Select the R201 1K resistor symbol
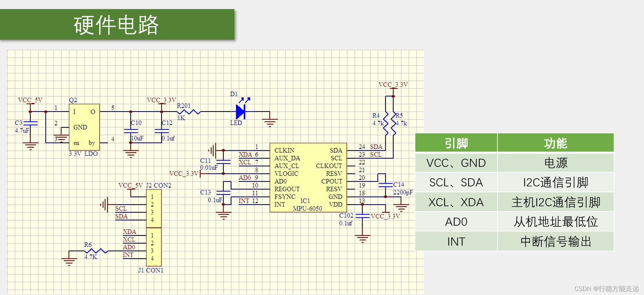The image size is (644, 295). point(189,112)
